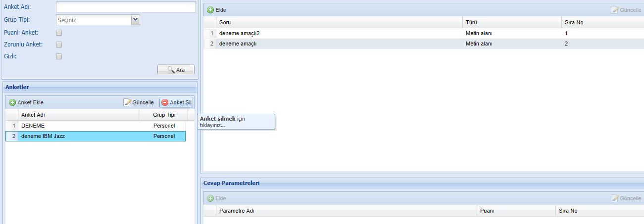Click the Ara search button
644x224 pixels.
point(176,70)
